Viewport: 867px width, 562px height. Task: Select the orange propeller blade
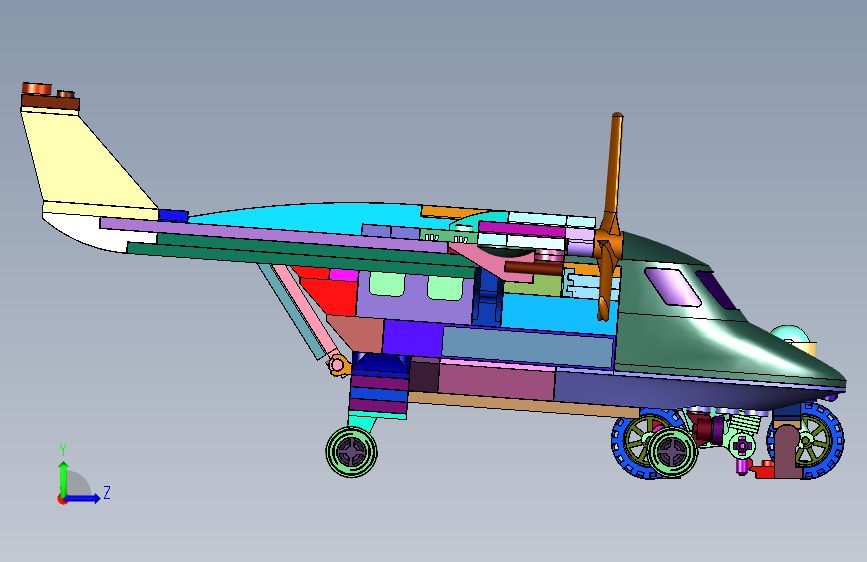(x=610, y=217)
